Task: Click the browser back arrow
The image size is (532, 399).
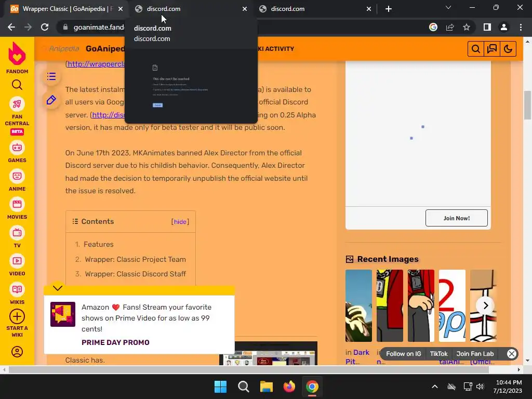Action: (11, 27)
